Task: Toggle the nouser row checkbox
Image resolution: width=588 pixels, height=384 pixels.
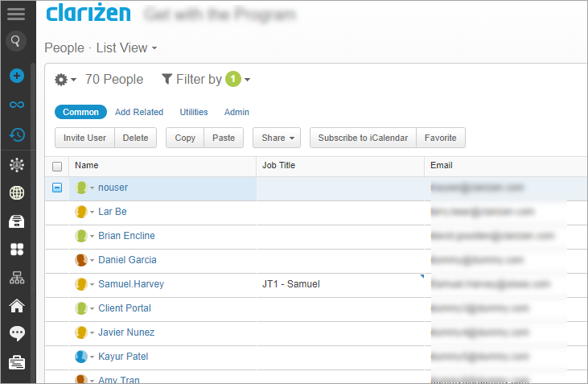Action: point(57,188)
